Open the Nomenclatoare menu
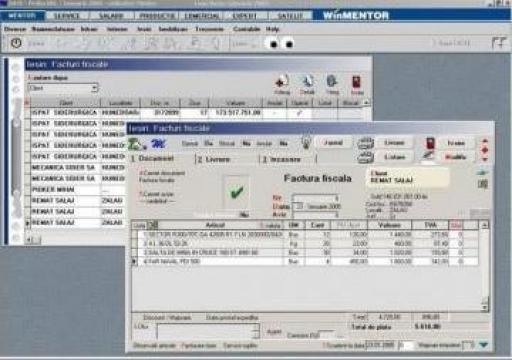This screenshot has width=512, height=360. 53,29
